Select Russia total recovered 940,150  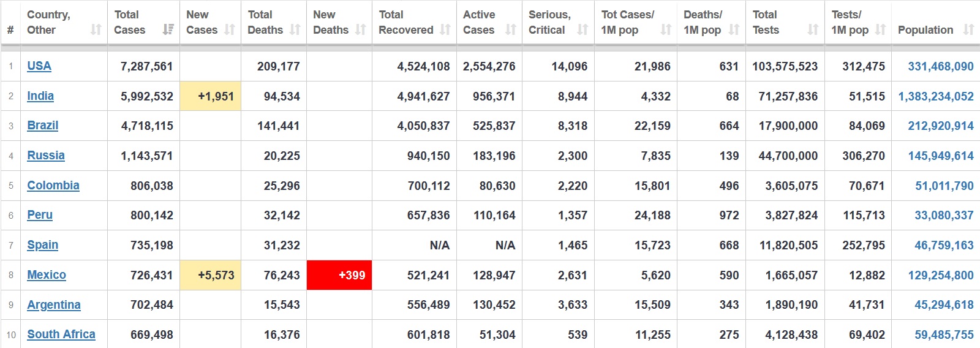(x=429, y=156)
